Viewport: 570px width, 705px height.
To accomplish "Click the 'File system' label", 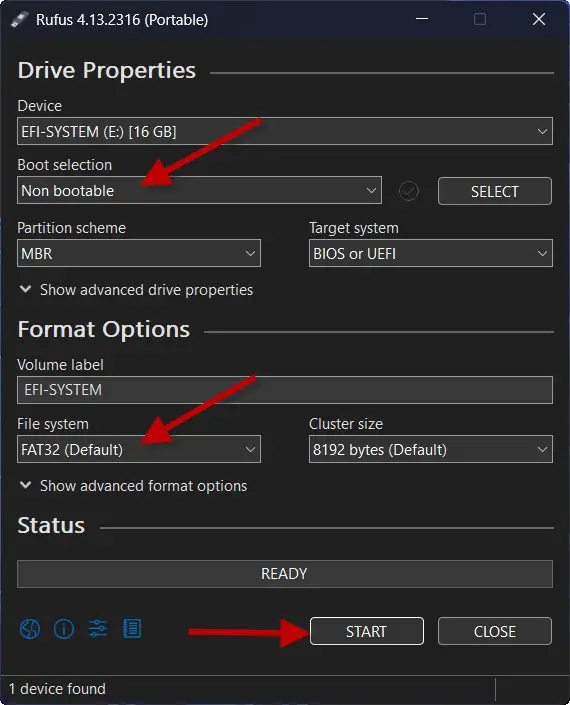I will click(53, 424).
